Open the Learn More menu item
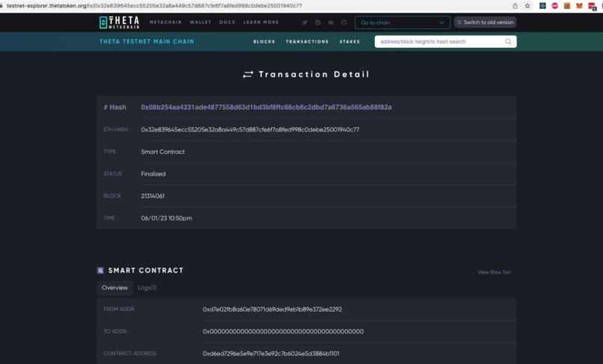 (261, 22)
